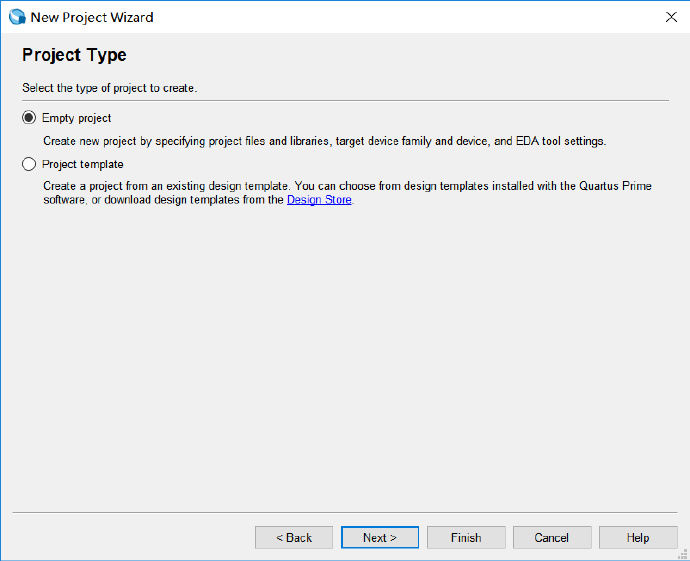Click blank area in the wizard's center
690x561 pixels.
pos(345,350)
